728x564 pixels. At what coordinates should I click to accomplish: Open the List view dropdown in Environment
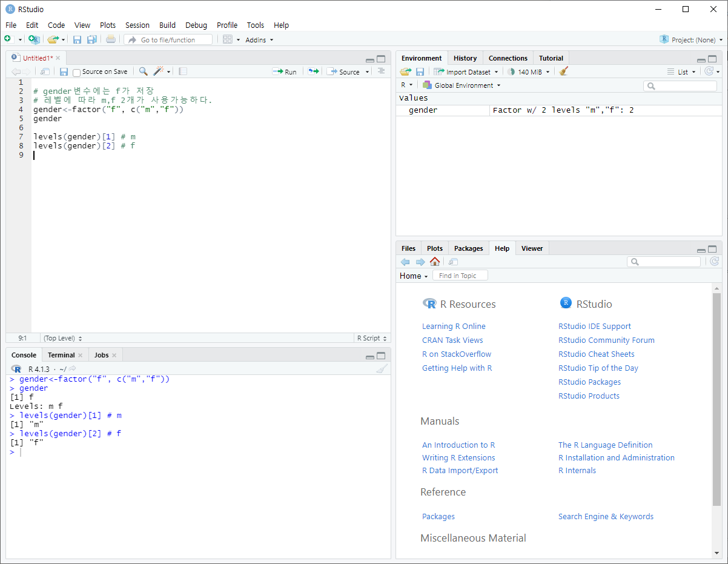681,71
